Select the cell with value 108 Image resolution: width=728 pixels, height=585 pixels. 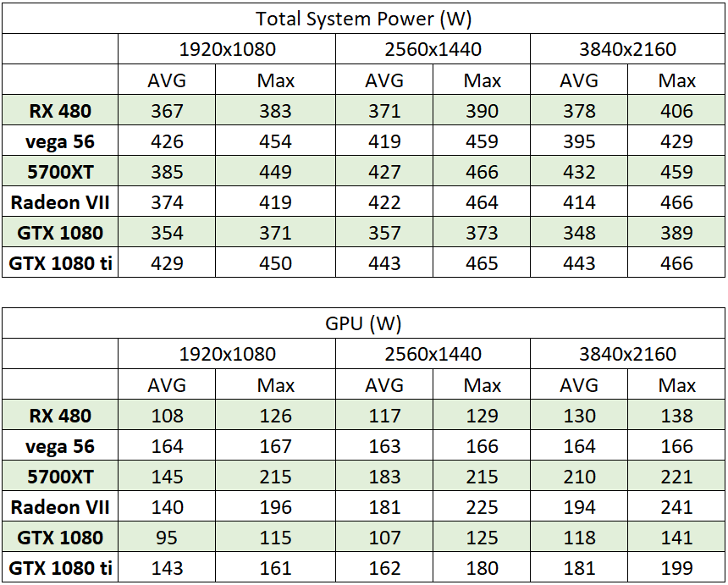coord(167,415)
